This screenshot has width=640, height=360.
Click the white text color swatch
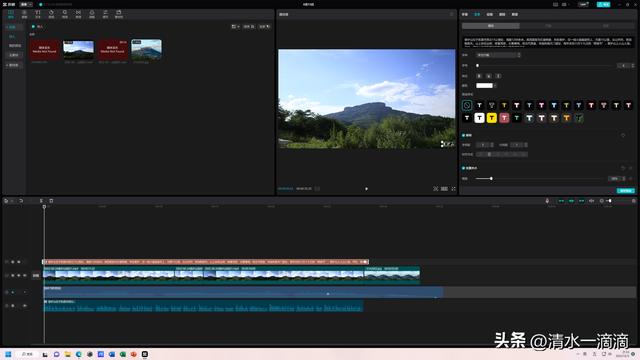click(x=484, y=86)
